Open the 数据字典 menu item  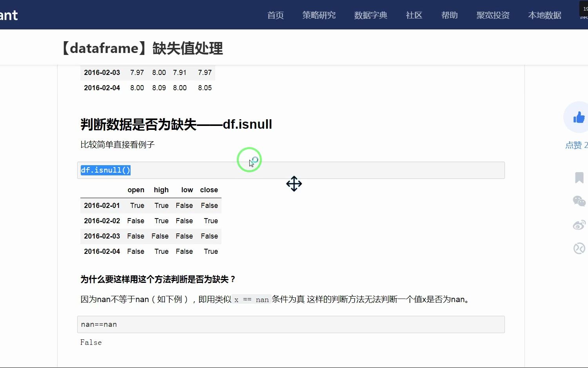370,15
